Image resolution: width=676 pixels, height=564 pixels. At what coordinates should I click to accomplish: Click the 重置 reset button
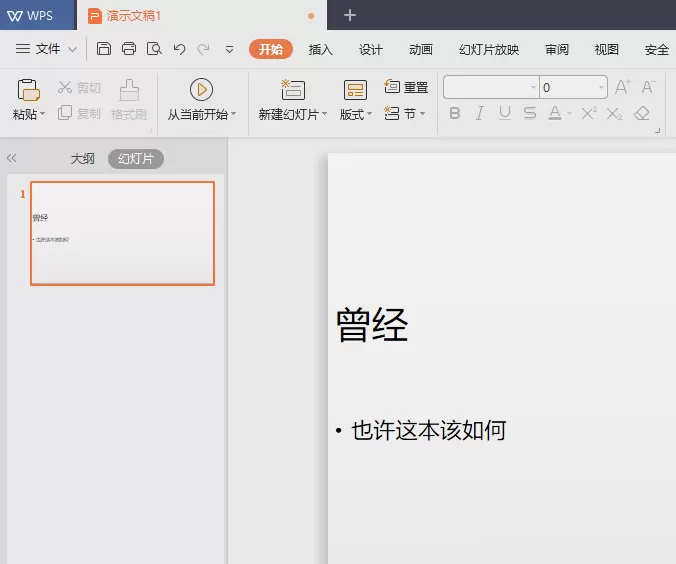coord(406,87)
